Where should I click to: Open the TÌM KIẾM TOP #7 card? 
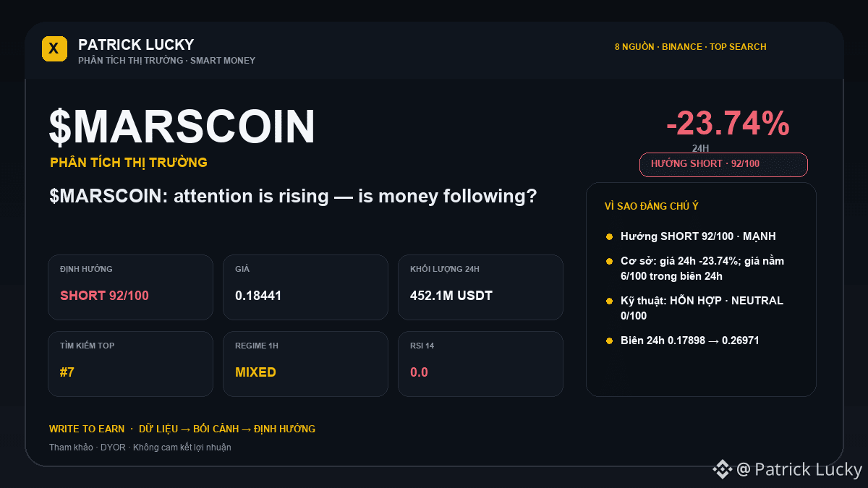coord(131,364)
